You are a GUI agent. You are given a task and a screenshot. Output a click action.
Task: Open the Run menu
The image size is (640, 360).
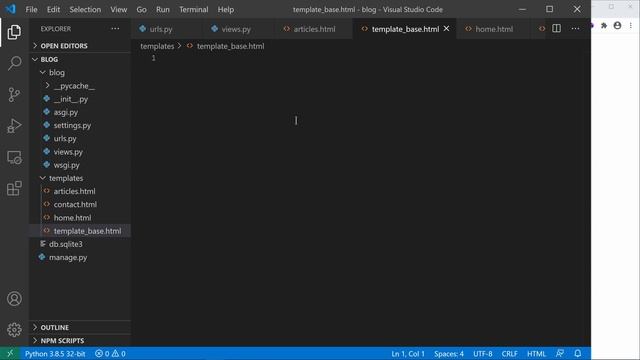(x=162, y=9)
